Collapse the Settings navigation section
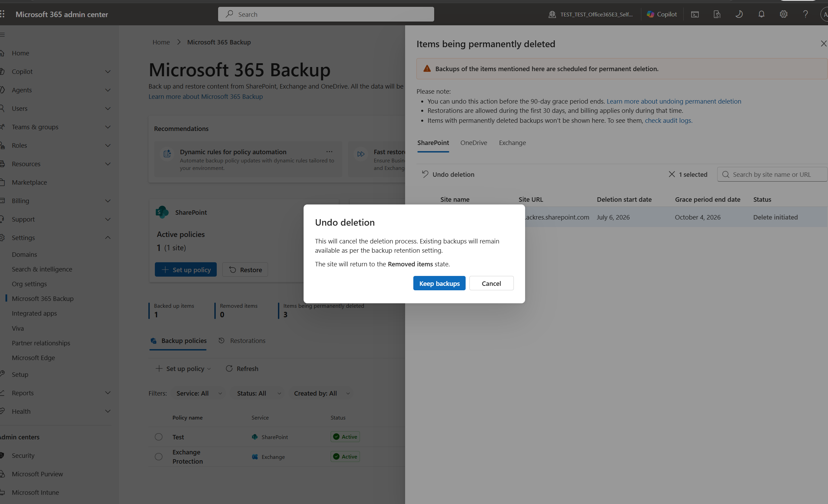The image size is (828, 504). [108, 238]
